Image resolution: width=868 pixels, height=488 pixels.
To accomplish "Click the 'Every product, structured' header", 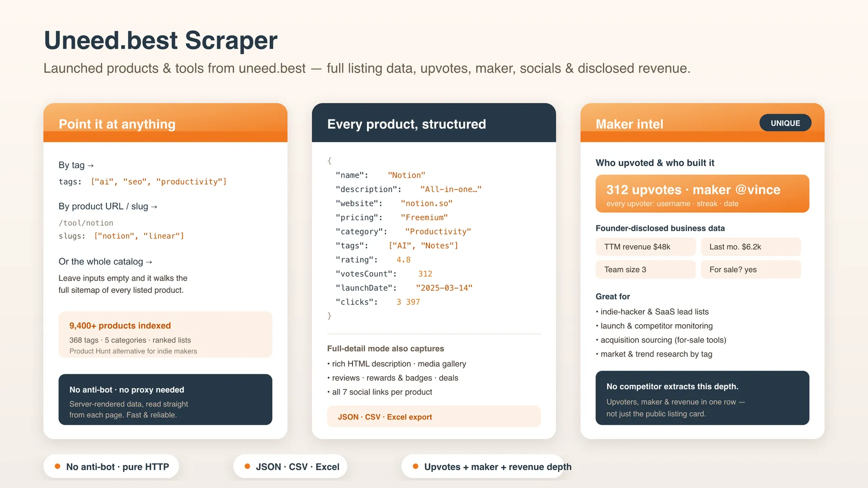I will [434, 123].
